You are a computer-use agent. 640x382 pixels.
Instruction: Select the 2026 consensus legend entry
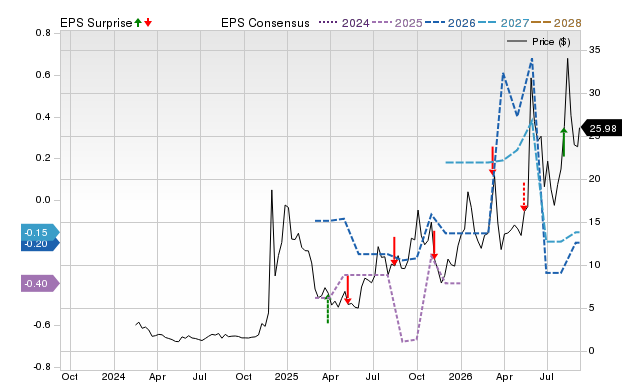(450, 23)
